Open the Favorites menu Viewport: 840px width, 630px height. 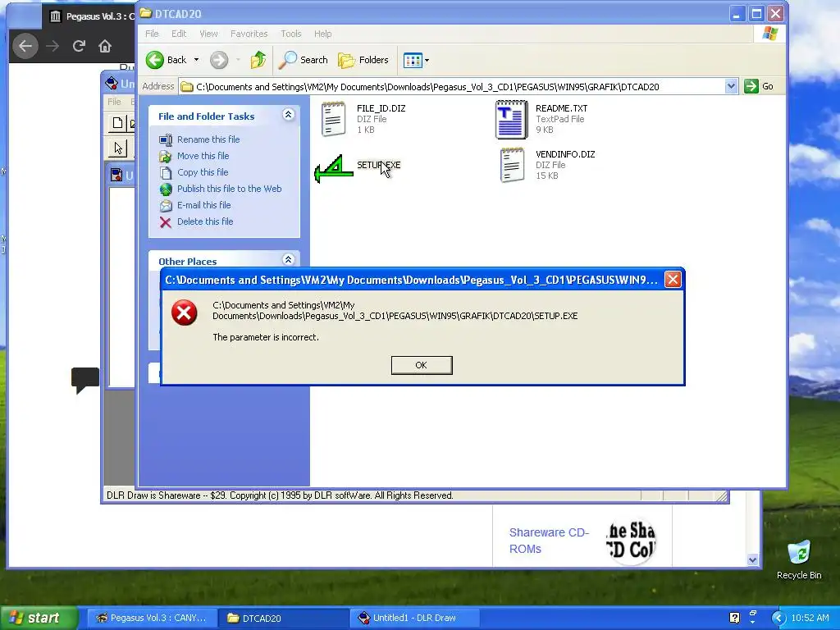[x=249, y=34]
